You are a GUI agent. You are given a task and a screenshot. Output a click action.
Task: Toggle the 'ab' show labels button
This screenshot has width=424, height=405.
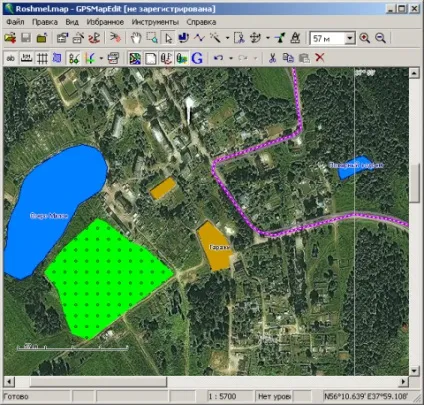tap(11, 58)
